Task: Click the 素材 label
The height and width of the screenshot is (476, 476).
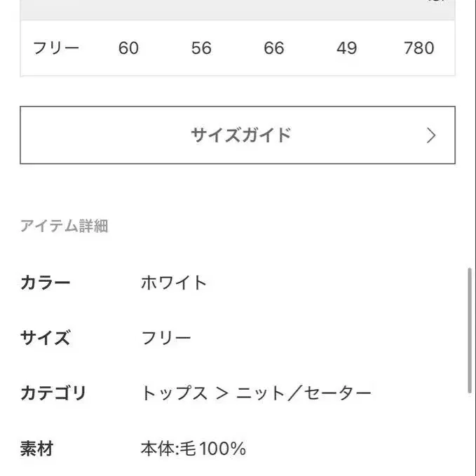Action: coord(37,449)
